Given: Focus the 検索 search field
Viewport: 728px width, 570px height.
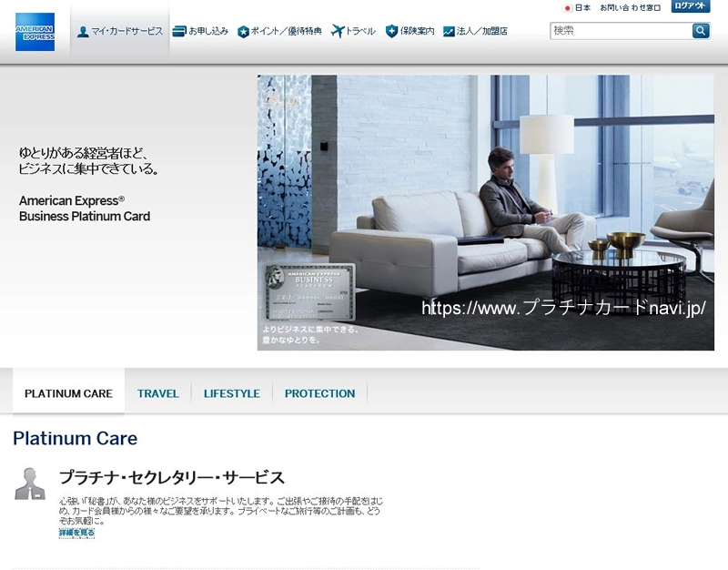Looking at the screenshot, I should pyautogui.click(x=621, y=31).
